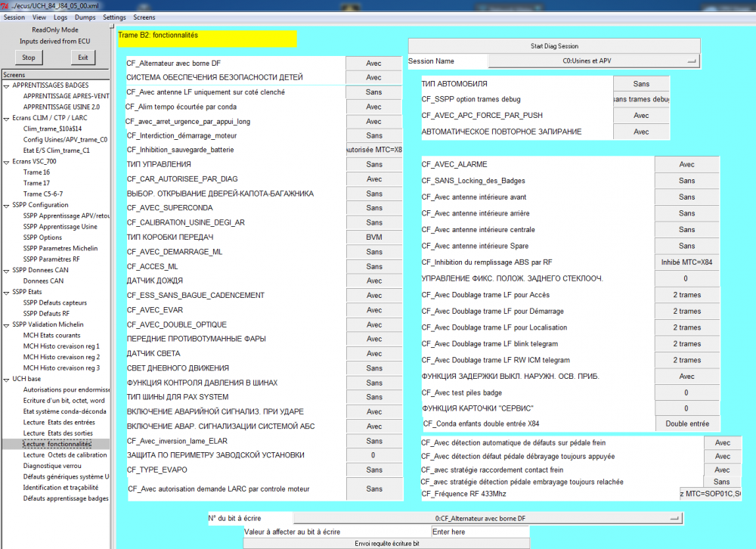The image size is (756, 549).
Task: Open 'Lecture Octets de calibration' screen
Action: (x=65, y=455)
